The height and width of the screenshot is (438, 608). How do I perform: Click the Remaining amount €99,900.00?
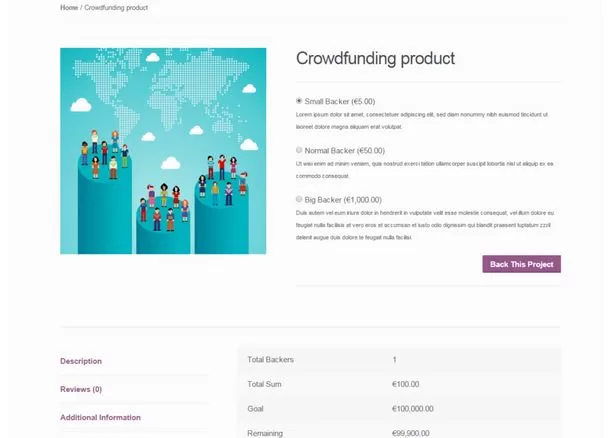(411, 433)
